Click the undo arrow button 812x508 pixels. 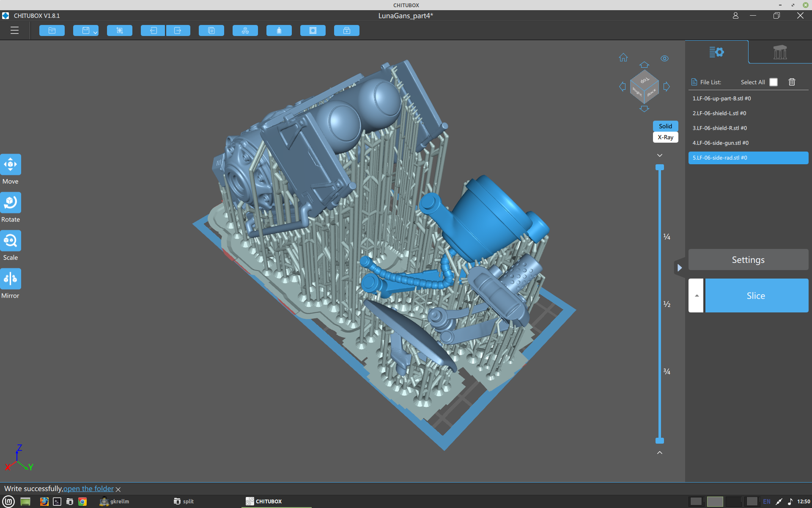153,30
